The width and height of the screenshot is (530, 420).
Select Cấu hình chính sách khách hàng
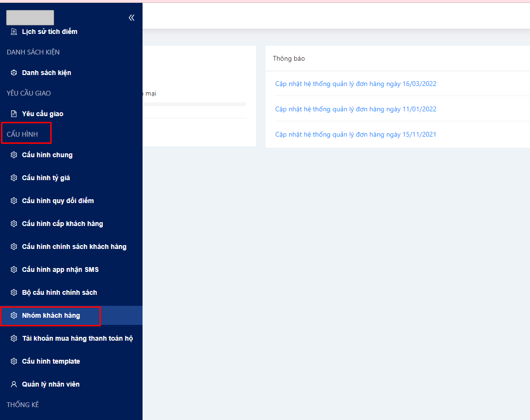point(74,247)
